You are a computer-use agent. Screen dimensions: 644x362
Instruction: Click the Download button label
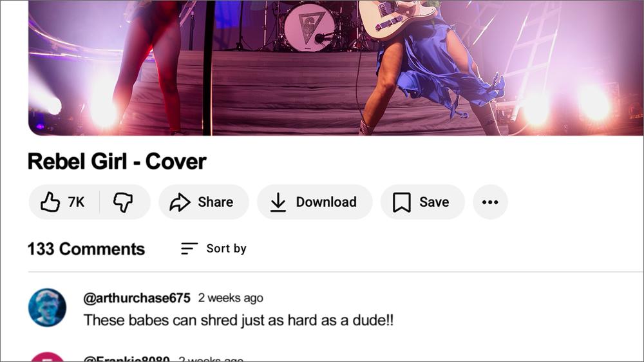(326, 202)
